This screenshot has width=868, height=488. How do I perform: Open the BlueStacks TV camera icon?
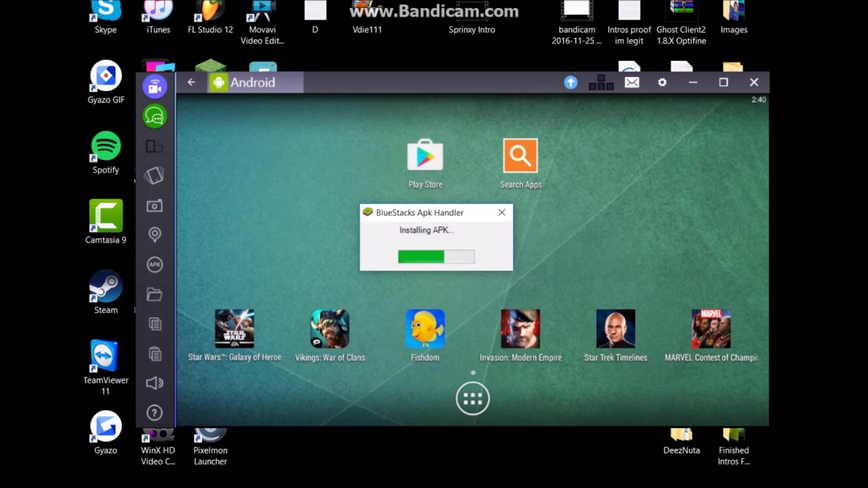pyautogui.click(x=155, y=86)
